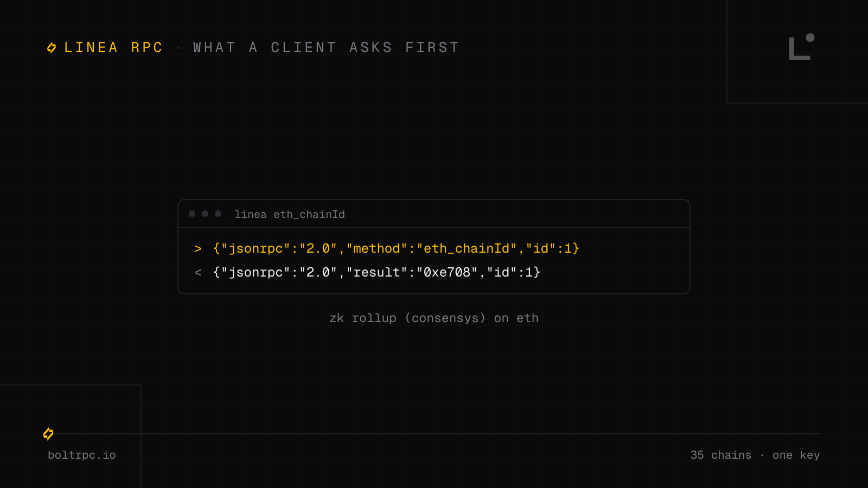The width and height of the screenshot is (868, 488).
Task: Click the eth_chainId request JSON line
Action: (x=396, y=248)
